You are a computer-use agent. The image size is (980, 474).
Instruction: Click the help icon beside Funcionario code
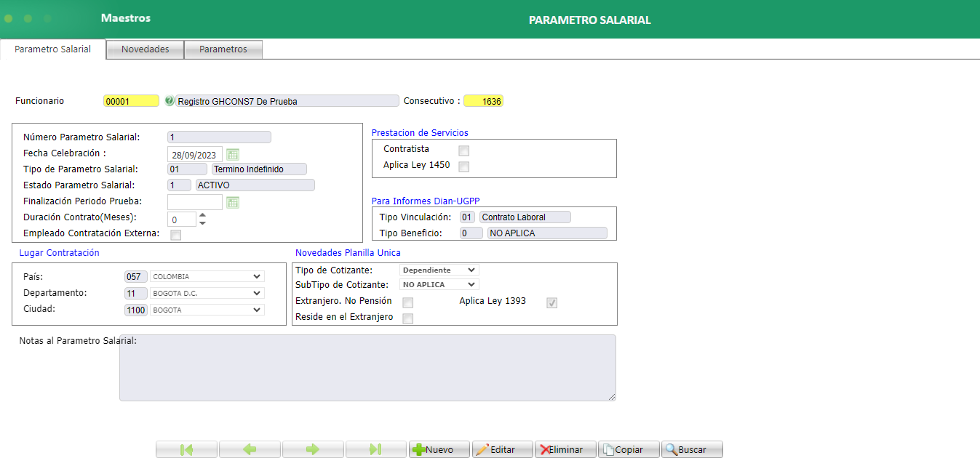(170, 101)
